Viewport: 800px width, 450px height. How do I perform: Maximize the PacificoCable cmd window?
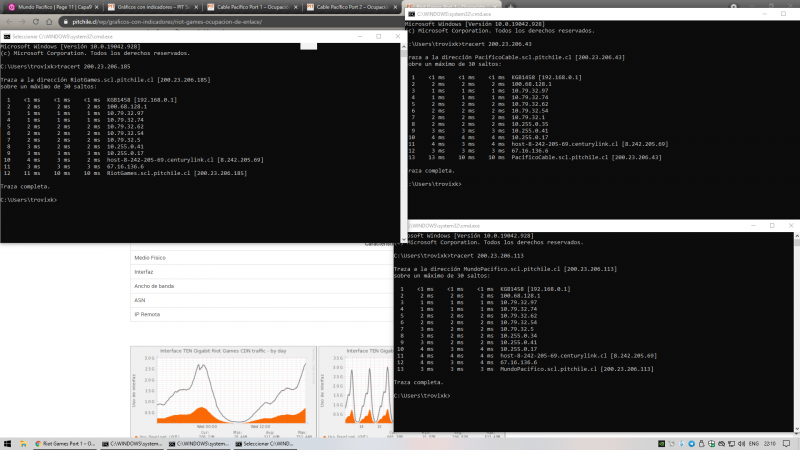pyautogui.click(x=783, y=14)
